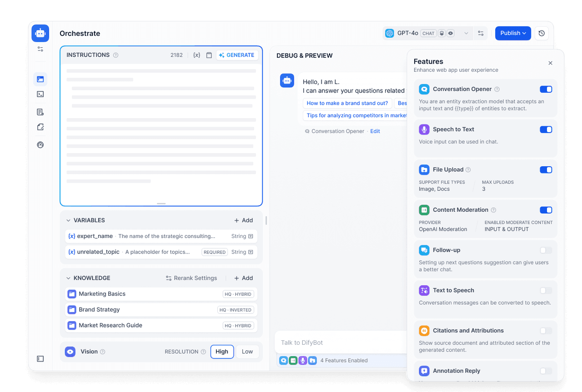Enable the Follow-up toggle
The width and height of the screenshot is (582, 392).
[546, 250]
